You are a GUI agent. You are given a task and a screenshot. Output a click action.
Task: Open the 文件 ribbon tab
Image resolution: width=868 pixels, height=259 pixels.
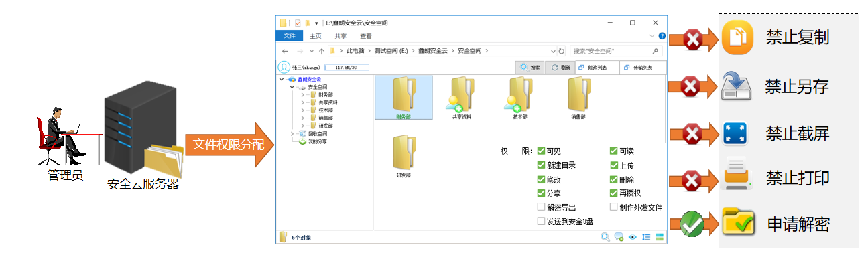[290, 36]
